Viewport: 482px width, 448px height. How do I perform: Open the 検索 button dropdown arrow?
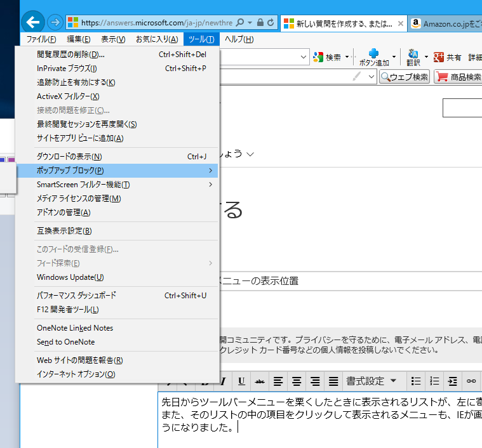[347, 57]
